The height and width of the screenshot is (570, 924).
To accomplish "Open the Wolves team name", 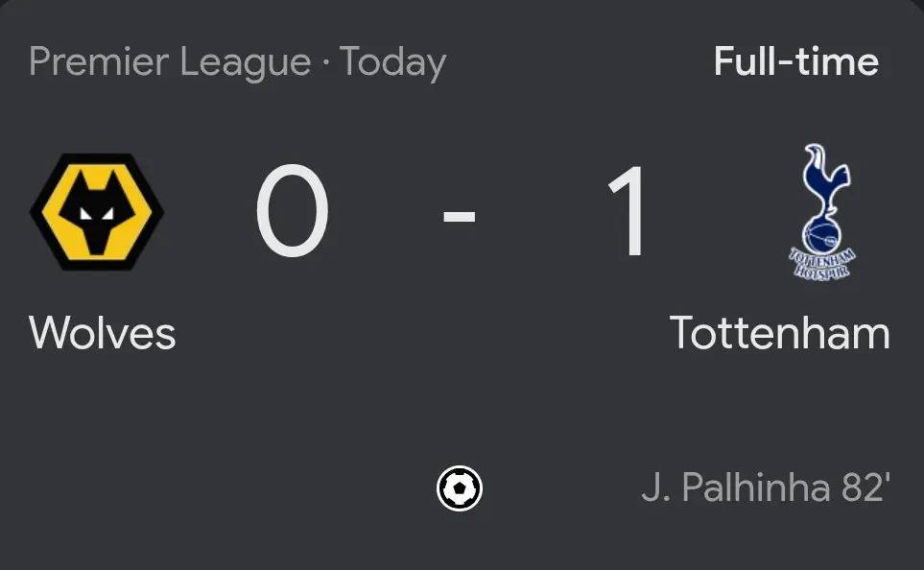I will 103,333.
